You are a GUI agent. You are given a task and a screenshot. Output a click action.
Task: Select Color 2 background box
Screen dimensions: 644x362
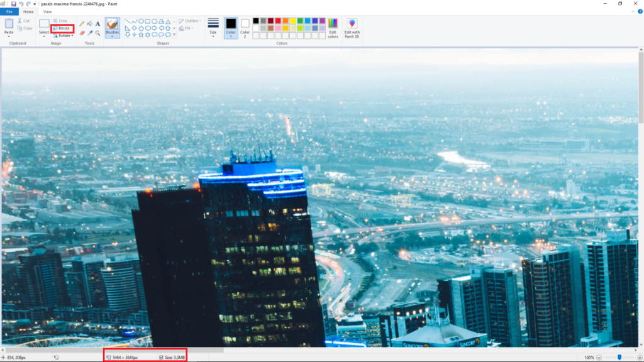coord(245,27)
